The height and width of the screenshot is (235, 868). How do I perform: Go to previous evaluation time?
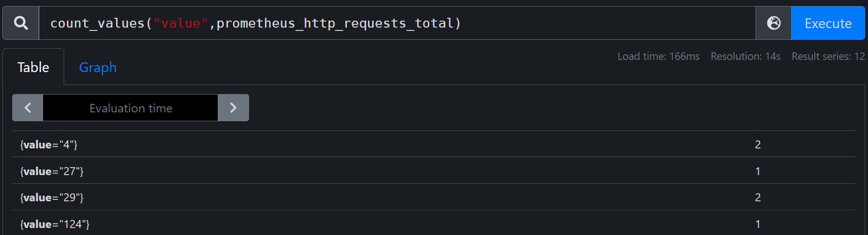point(28,108)
